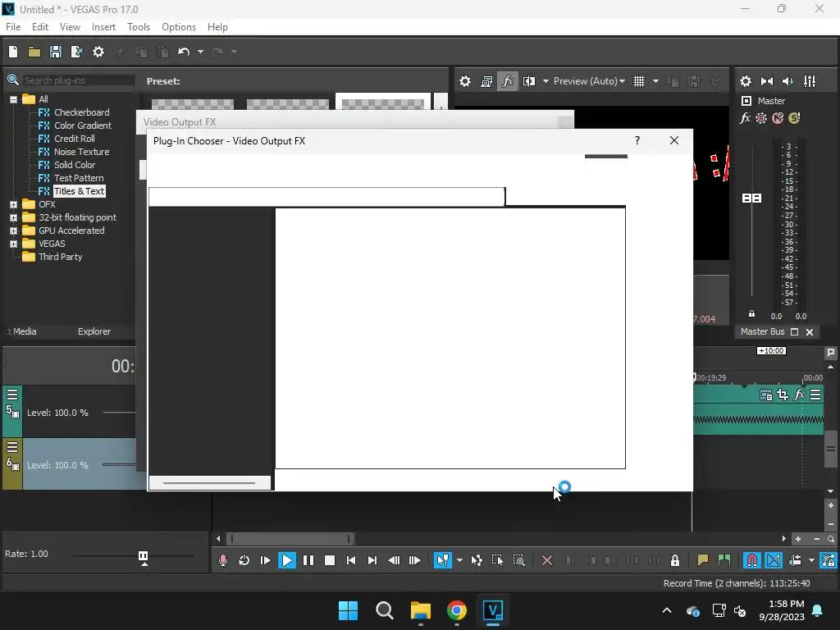Adjust the Master volume fader handle

coord(751,199)
